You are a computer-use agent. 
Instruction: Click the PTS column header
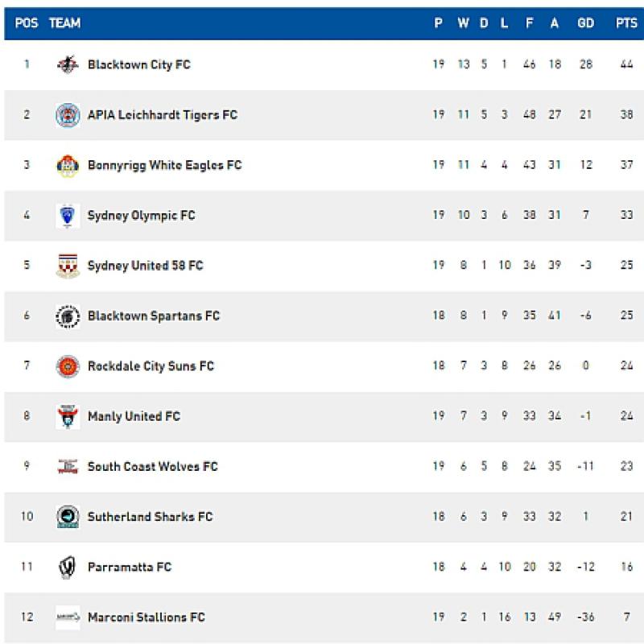click(626, 23)
